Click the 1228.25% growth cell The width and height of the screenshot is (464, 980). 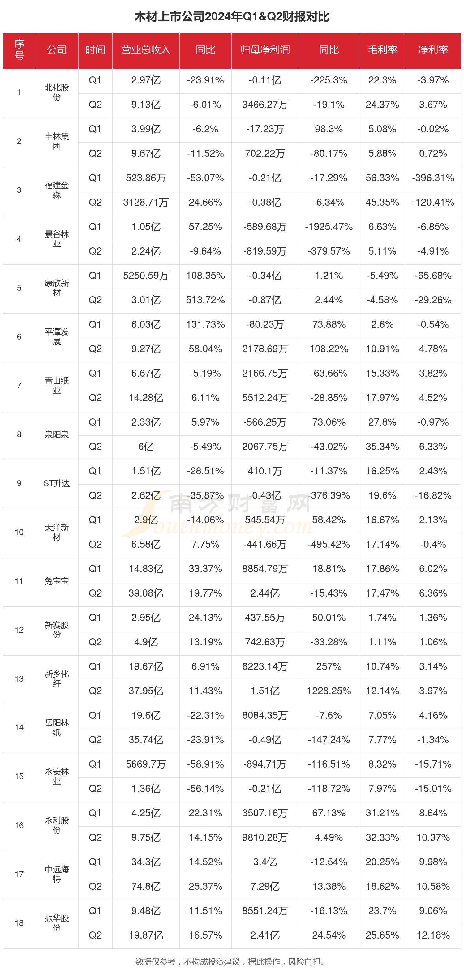click(329, 691)
